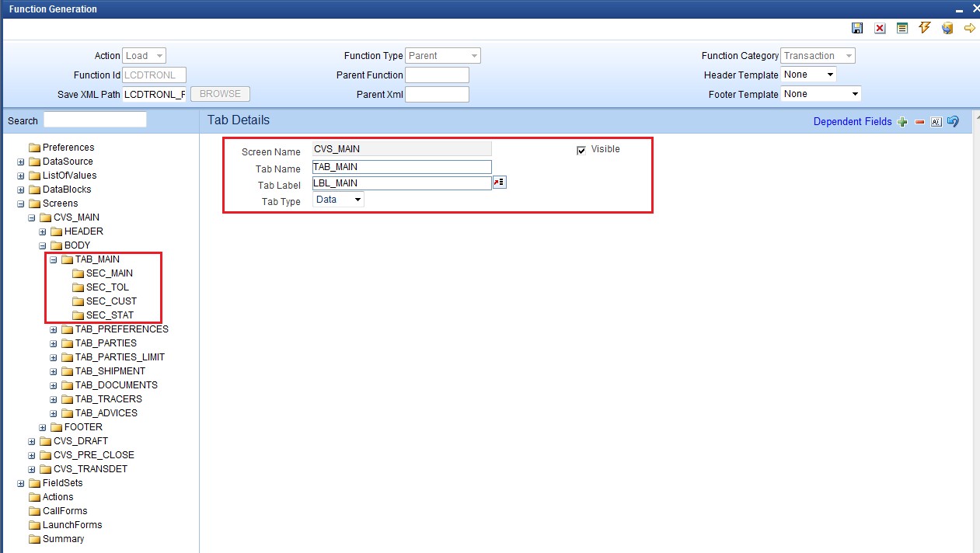This screenshot has width=980, height=553.
Task: Collapse the Screens tree node
Action: pos(21,203)
